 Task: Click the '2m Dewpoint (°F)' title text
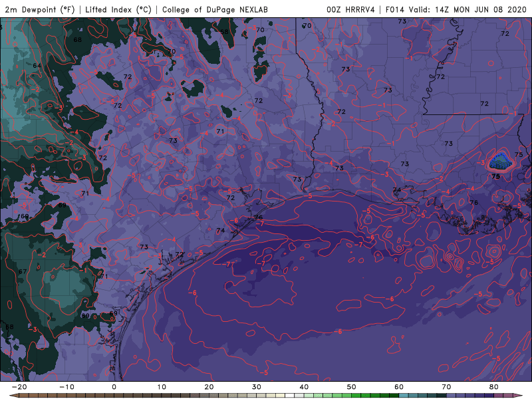[39, 10]
